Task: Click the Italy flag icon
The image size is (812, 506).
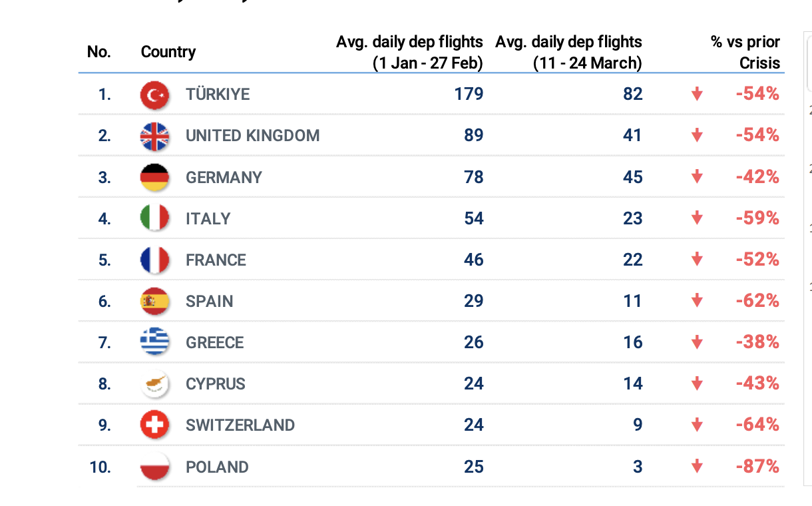Action: (154, 218)
